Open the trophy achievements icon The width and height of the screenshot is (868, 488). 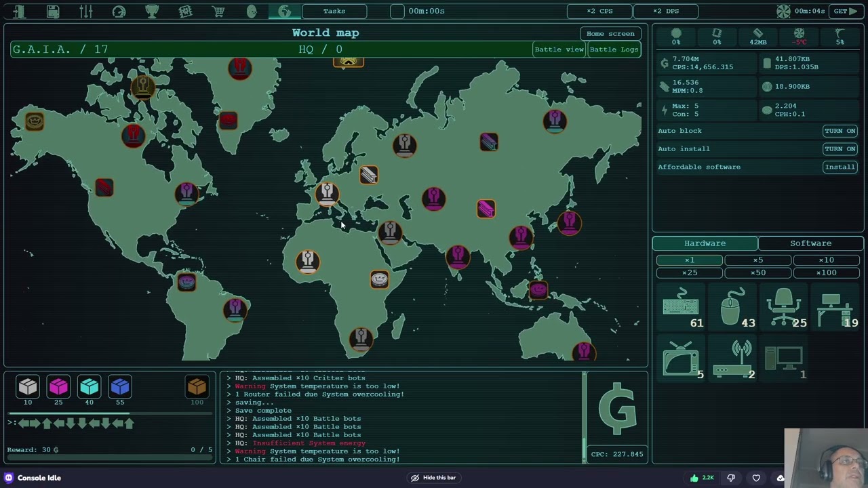[152, 12]
